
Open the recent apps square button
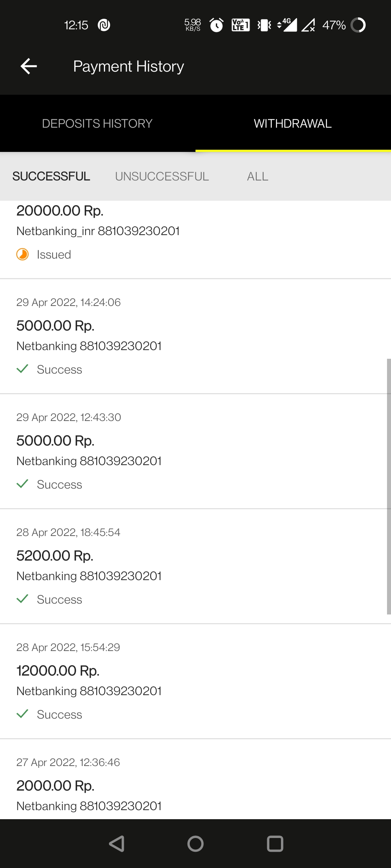point(275,844)
